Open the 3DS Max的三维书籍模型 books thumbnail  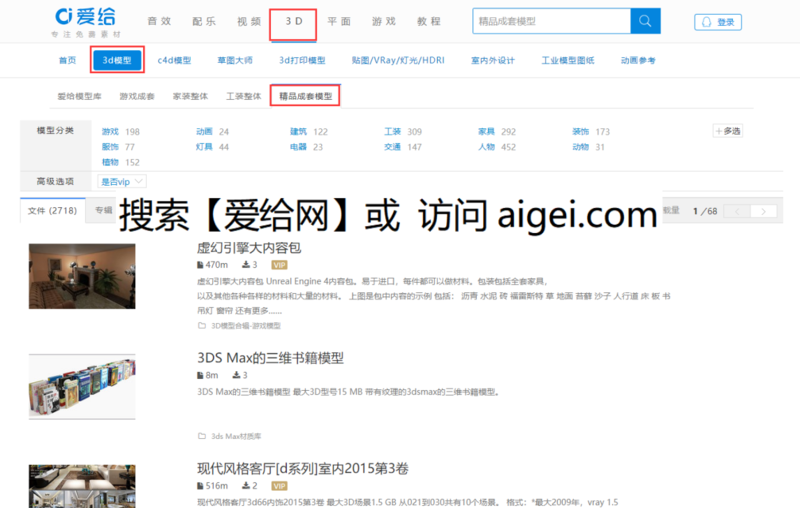(x=82, y=387)
